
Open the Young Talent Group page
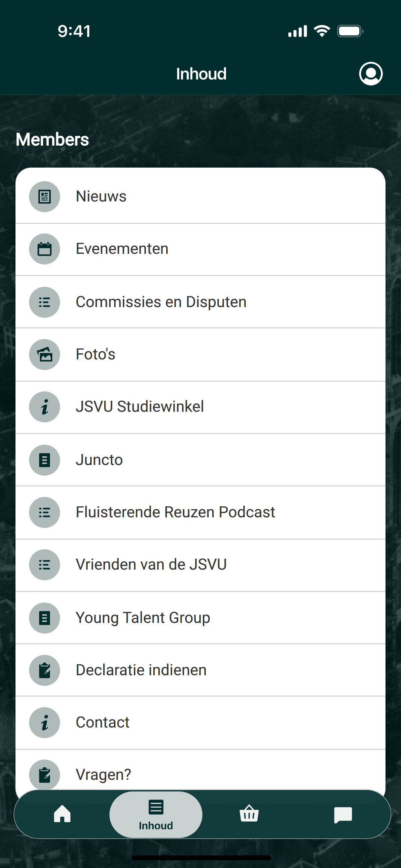tap(200, 618)
